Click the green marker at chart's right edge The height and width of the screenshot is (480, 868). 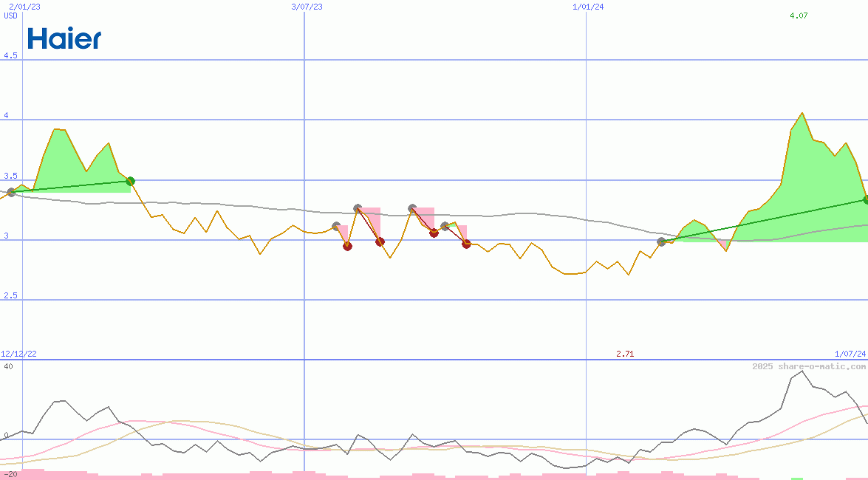(866, 200)
